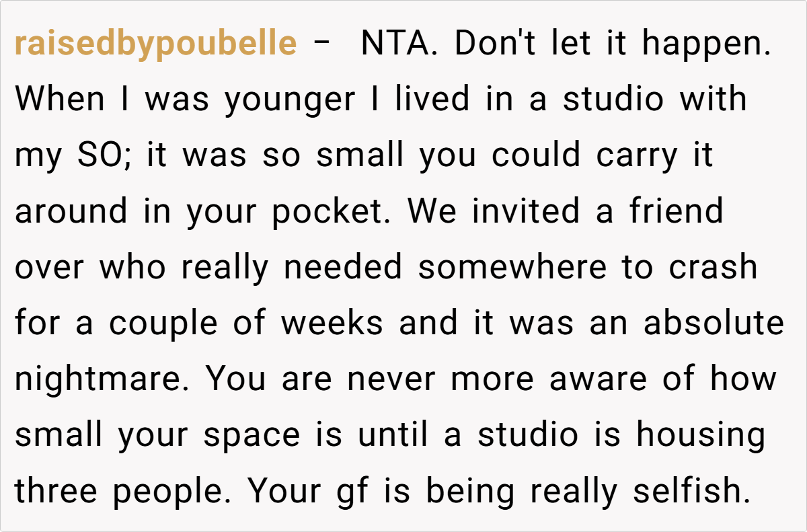The image size is (807, 532).
Task: Click the word "crash" in the comment
Action: pos(713,268)
